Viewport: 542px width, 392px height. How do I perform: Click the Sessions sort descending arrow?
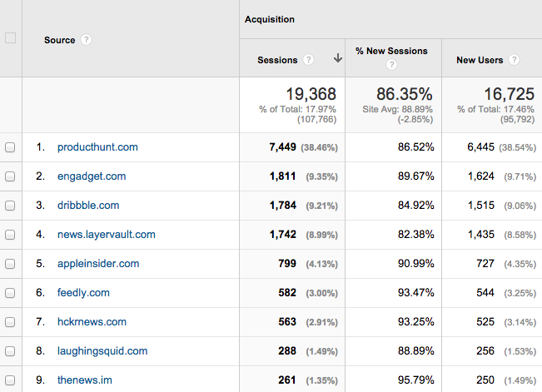338,58
